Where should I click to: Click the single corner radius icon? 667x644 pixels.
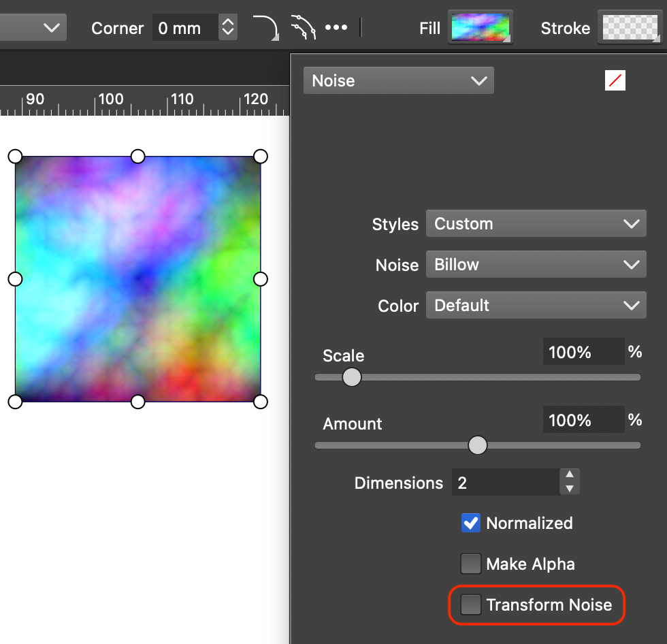click(x=265, y=28)
